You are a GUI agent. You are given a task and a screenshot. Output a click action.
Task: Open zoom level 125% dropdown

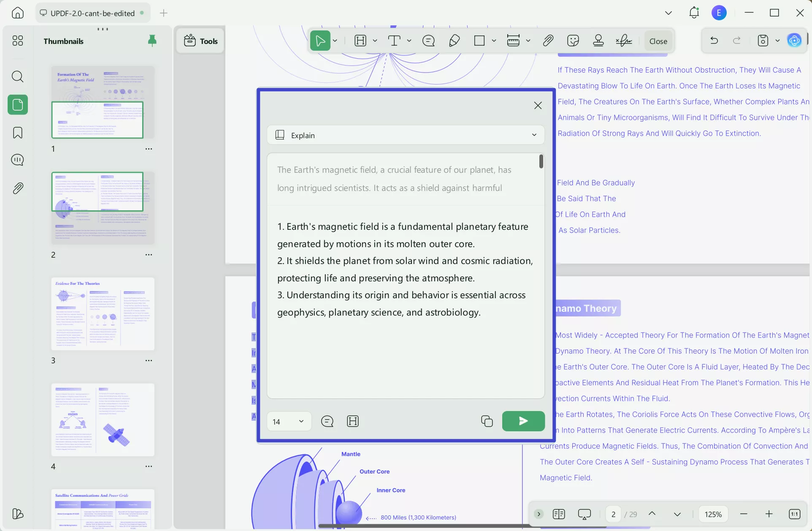coord(713,514)
